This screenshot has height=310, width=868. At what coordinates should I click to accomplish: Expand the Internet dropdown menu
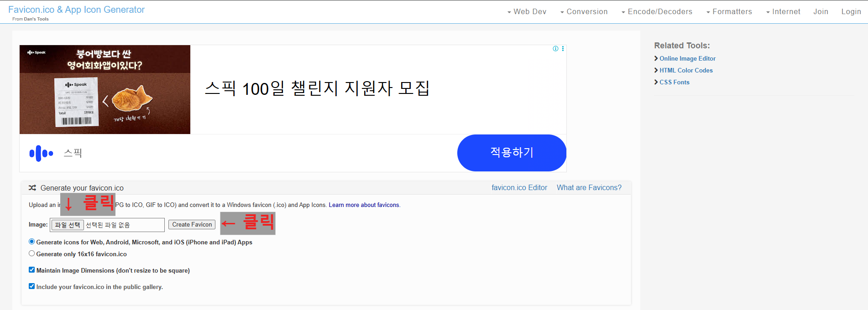click(x=783, y=12)
